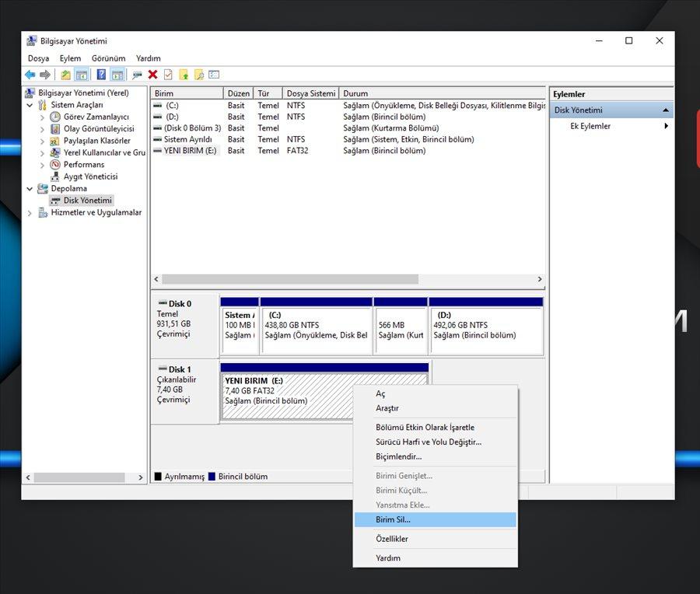
Task: Expand the Ek Eylemler submenu arrow
Action: [x=666, y=126]
